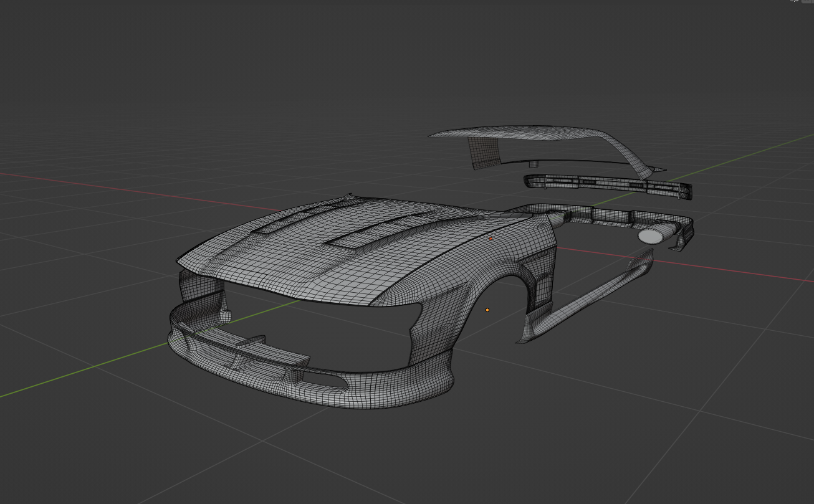Select the front bumper mesh
This screenshot has width=814, height=504.
click(374, 386)
